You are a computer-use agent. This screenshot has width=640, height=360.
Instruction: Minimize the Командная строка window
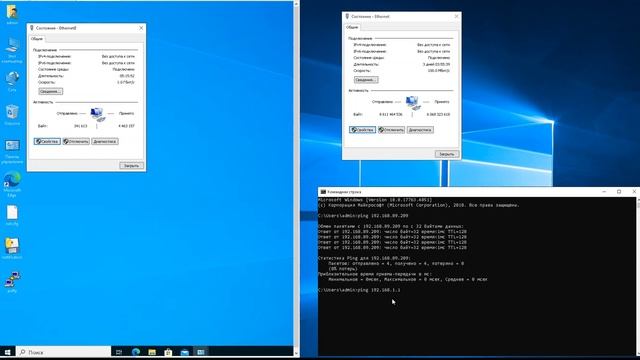point(604,191)
